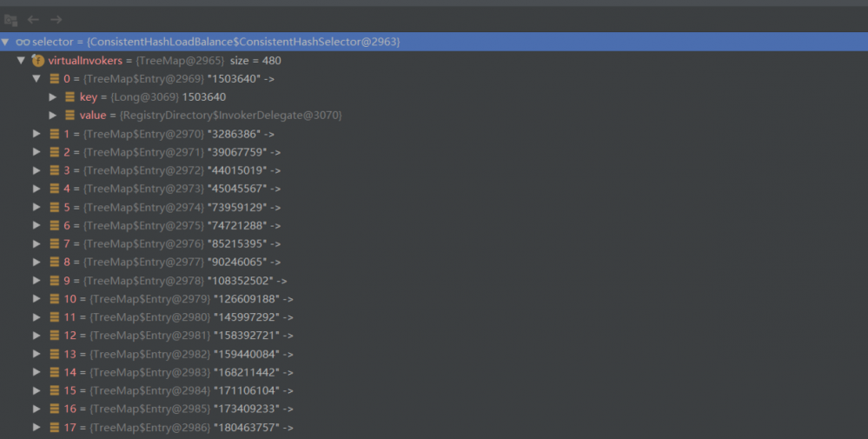Click the orange field icon of virtualInvokers
This screenshot has width=868, height=439.
click(x=37, y=61)
